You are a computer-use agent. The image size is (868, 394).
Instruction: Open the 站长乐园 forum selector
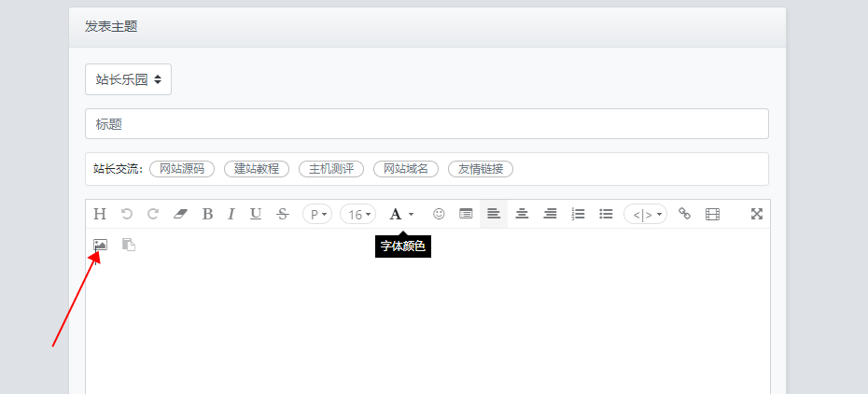click(129, 79)
